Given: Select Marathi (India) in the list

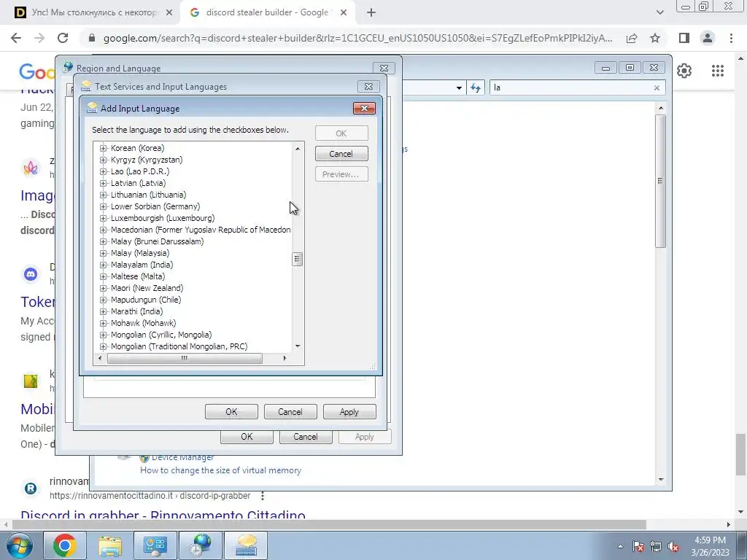Looking at the screenshot, I should coord(136,311).
